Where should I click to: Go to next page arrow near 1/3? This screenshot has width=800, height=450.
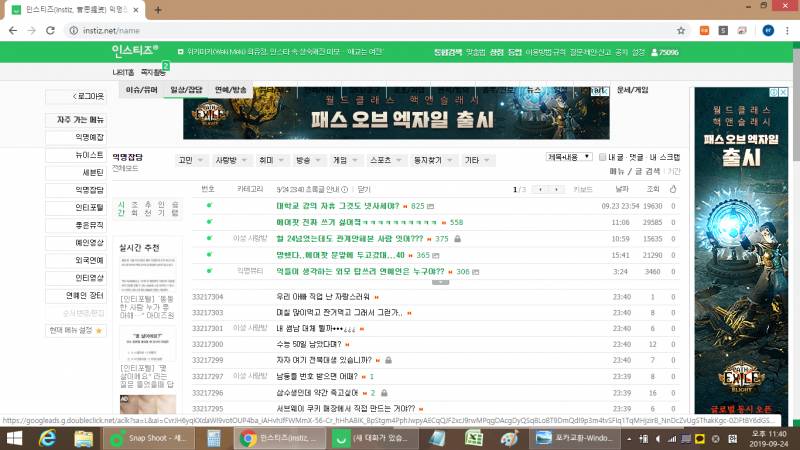pos(556,189)
